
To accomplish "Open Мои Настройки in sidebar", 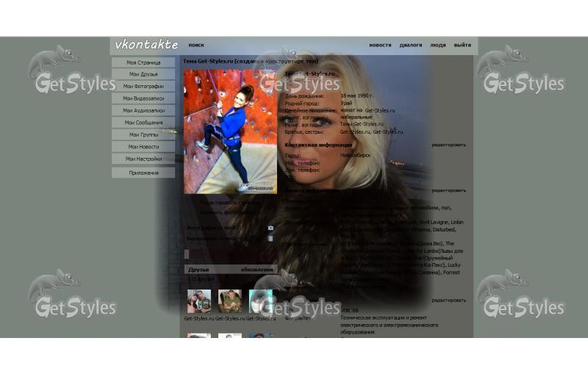I will tap(143, 159).
